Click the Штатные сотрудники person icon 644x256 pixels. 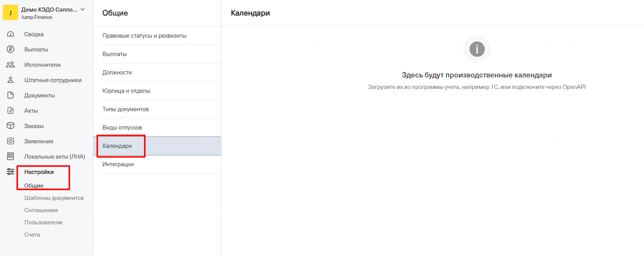coord(11,80)
